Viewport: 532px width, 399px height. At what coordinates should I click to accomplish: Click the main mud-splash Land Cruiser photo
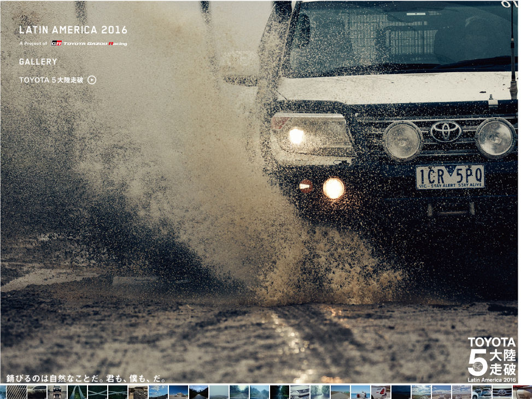(x=259, y=192)
